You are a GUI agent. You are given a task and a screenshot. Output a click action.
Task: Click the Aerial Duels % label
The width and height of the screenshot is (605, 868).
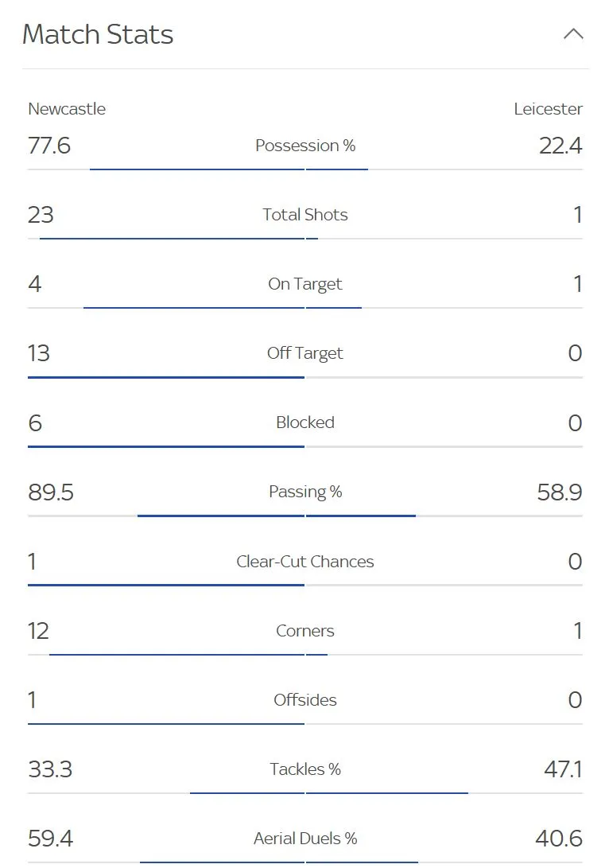(x=305, y=839)
